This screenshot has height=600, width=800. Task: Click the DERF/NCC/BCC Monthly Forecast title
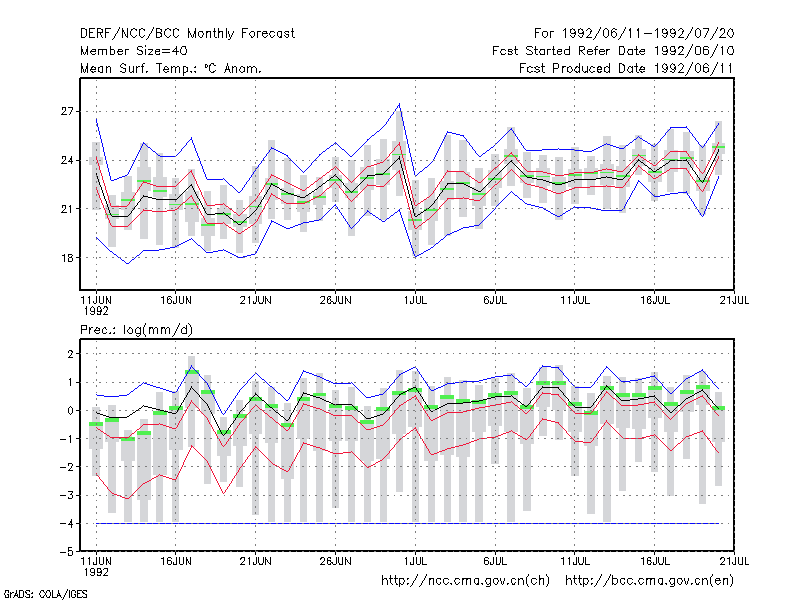pos(187,34)
